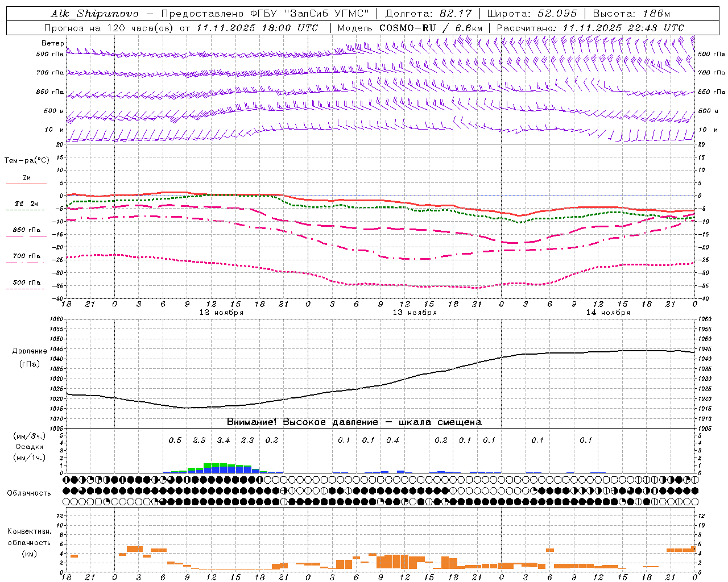Click the 0.4 precipitation value
This screenshot has width=728, height=582.
392,440
